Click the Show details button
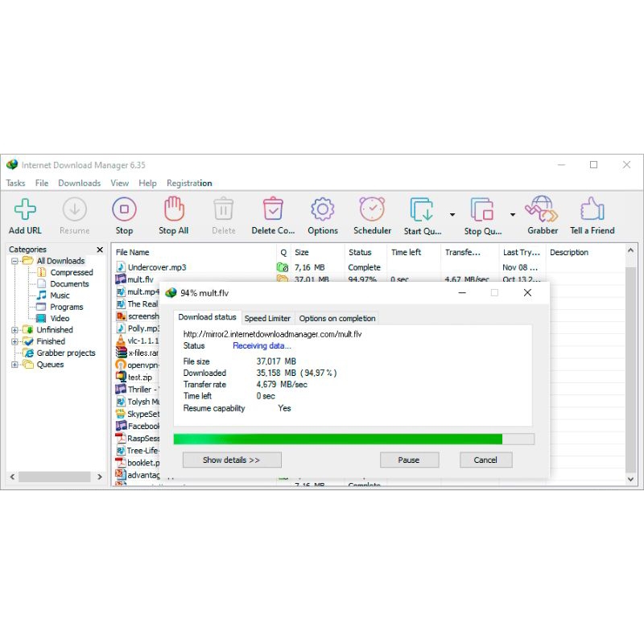Image resolution: width=644 pixels, height=644 pixels. [232, 460]
